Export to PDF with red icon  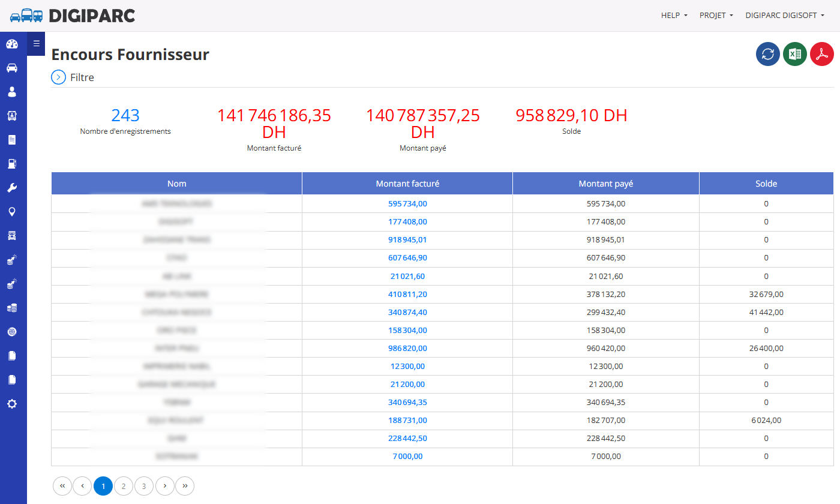822,54
